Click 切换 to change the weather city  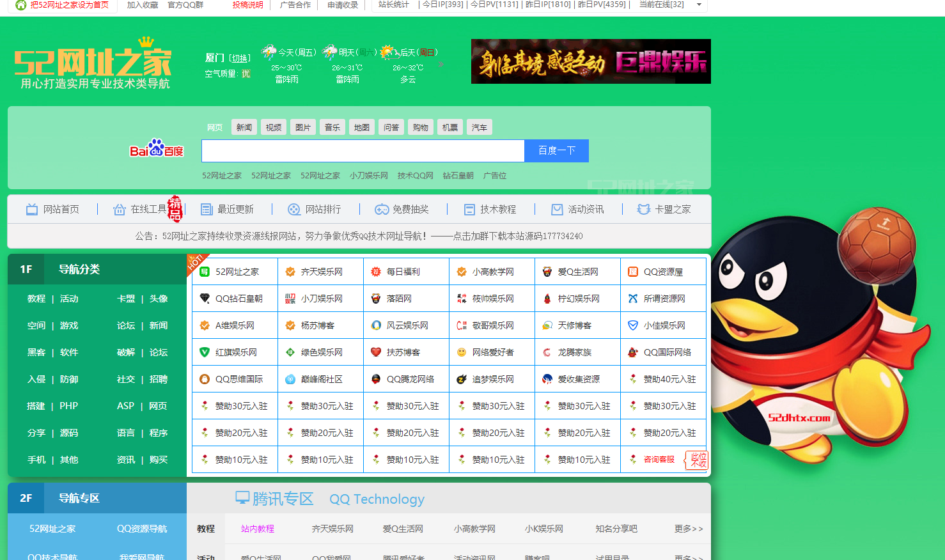pyautogui.click(x=240, y=58)
